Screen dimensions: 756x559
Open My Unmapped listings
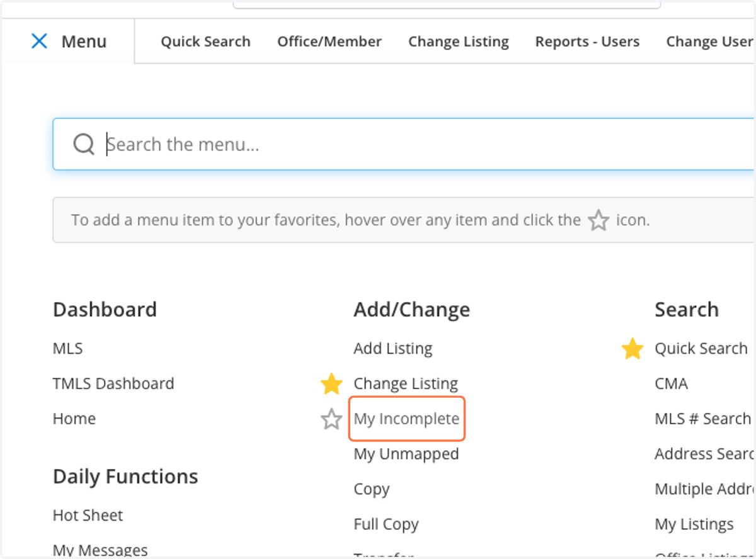click(x=406, y=454)
